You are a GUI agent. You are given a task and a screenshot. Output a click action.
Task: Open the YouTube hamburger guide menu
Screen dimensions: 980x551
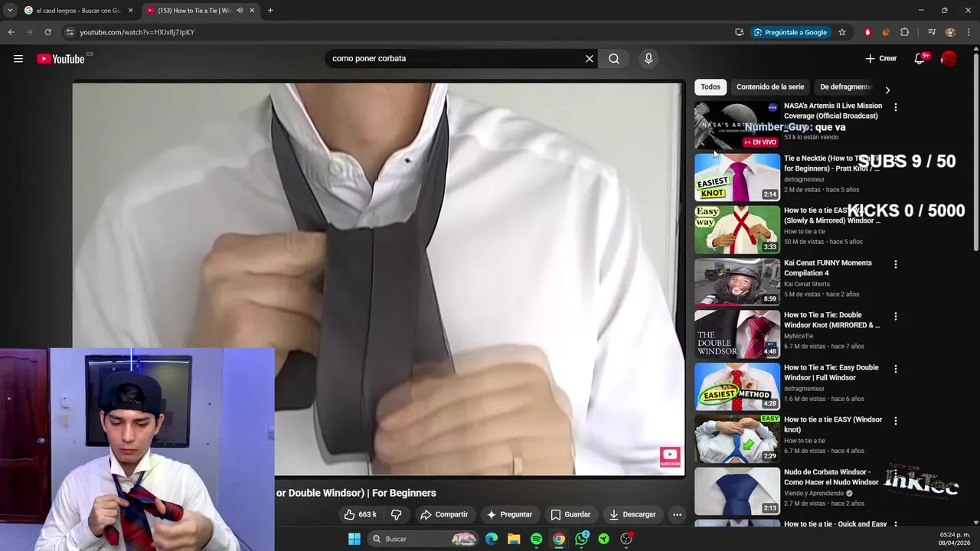pos(18,58)
